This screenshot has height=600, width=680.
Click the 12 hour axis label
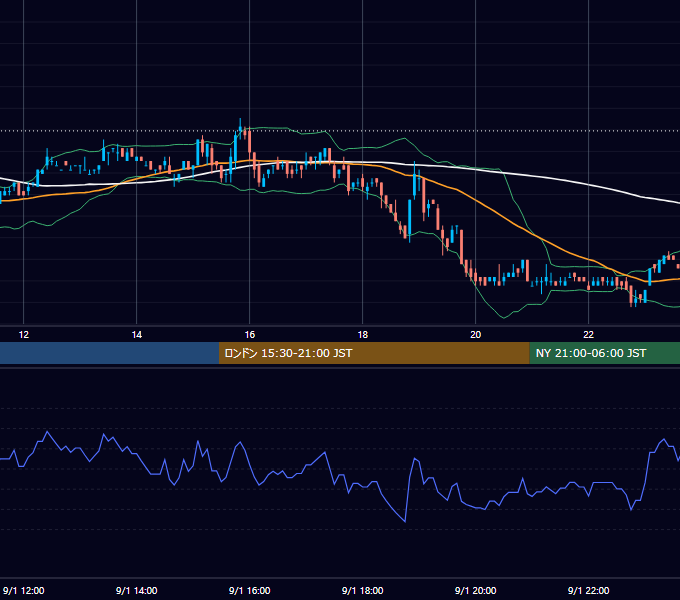coord(23,335)
